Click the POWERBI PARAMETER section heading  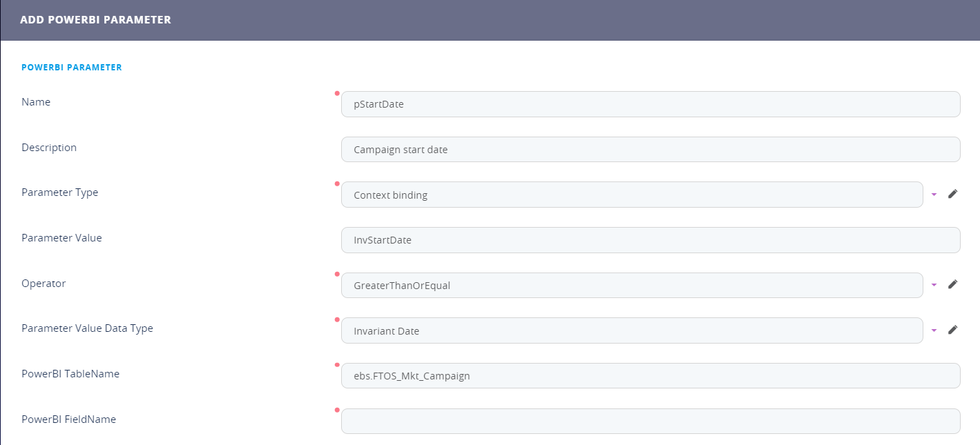[x=72, y=68]
